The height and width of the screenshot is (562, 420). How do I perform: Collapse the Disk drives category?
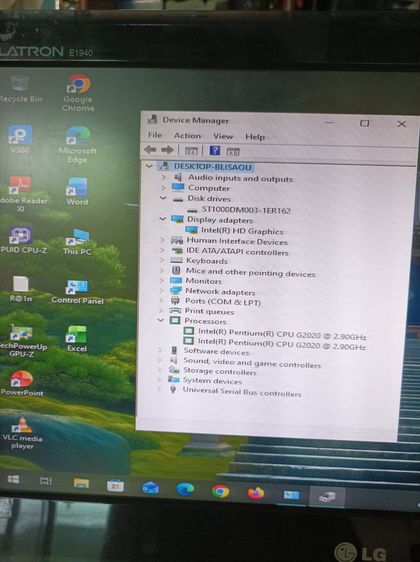(163, 198)
